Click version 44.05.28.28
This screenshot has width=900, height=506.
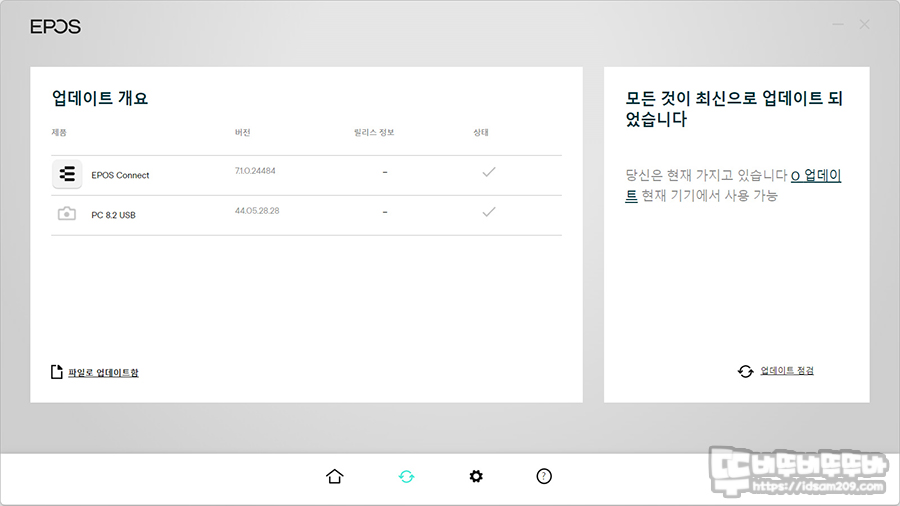pyautogui.click(x=257, y=211)
